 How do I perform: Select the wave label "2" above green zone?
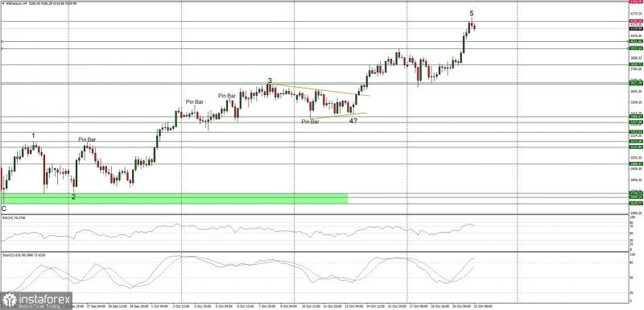click(73, 196)
